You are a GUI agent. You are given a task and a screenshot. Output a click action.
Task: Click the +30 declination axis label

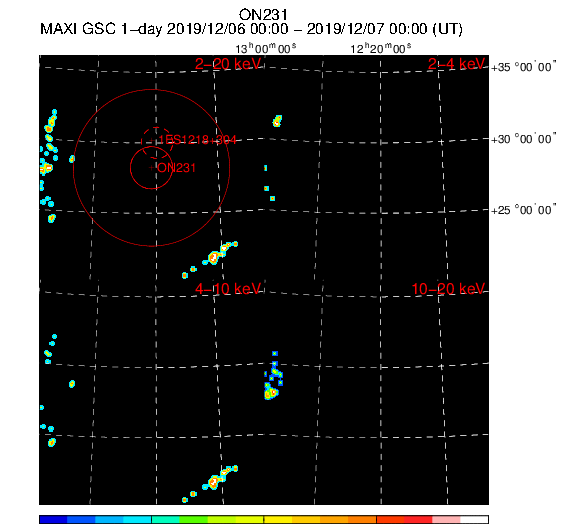pos(523,139)
